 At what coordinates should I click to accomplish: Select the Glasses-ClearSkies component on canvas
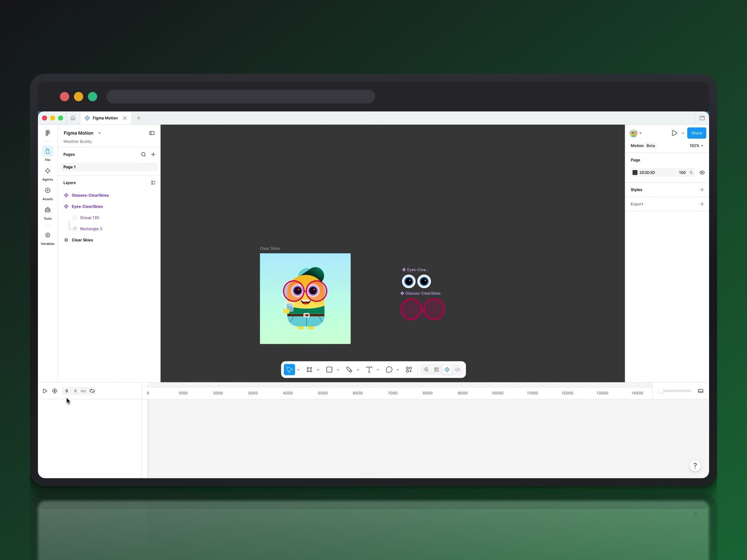pos(423,309)
